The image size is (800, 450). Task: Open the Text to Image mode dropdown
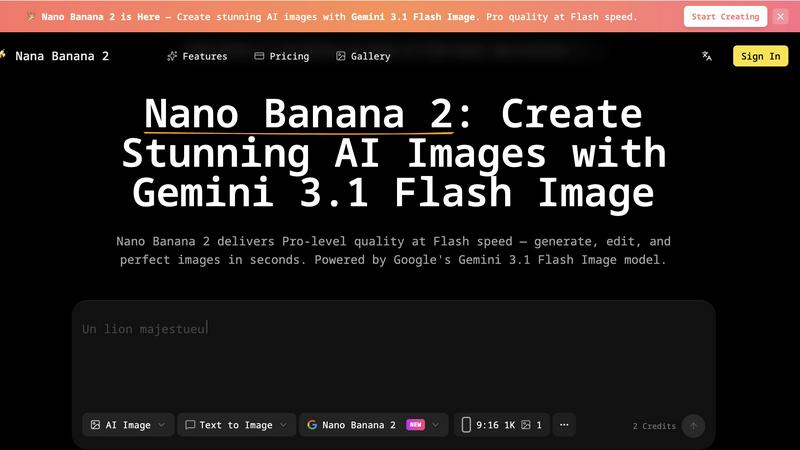pyautogui.click(x=236, y=425)
